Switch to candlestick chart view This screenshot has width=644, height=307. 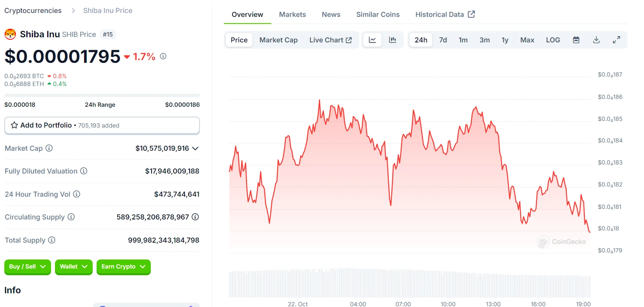click(x=393, y=40)
